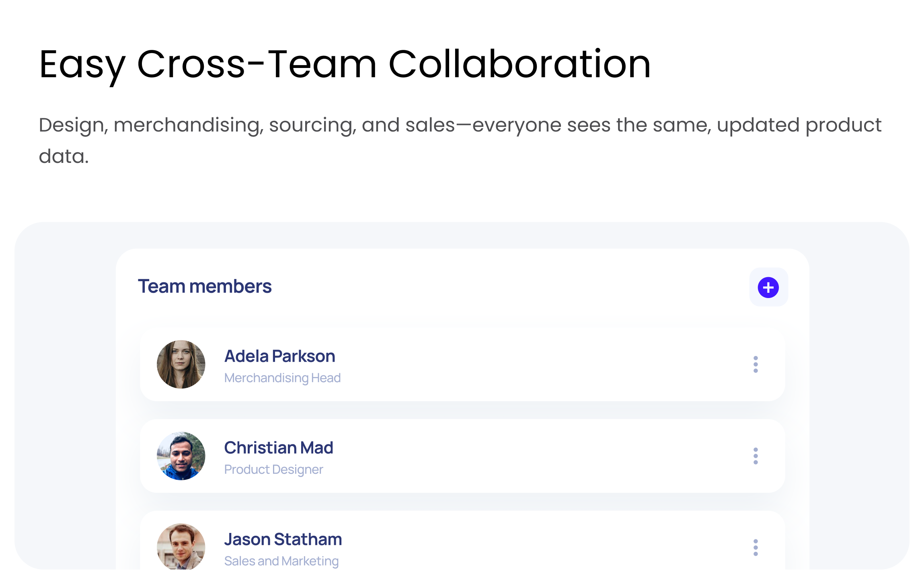The image size is (924, 584).
Task: Click the Sales and Marketing role label
Action: pos(281,561)
